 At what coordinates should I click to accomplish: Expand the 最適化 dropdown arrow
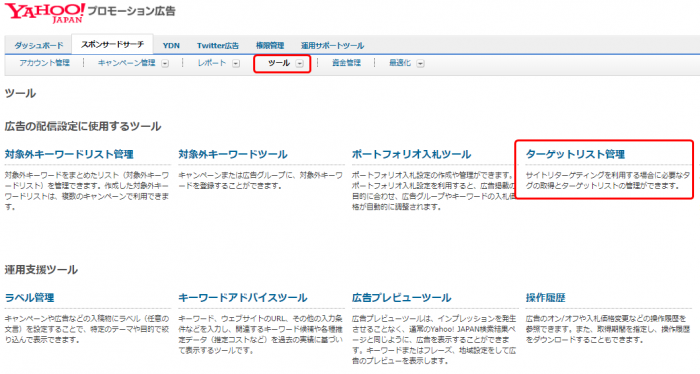420,63
